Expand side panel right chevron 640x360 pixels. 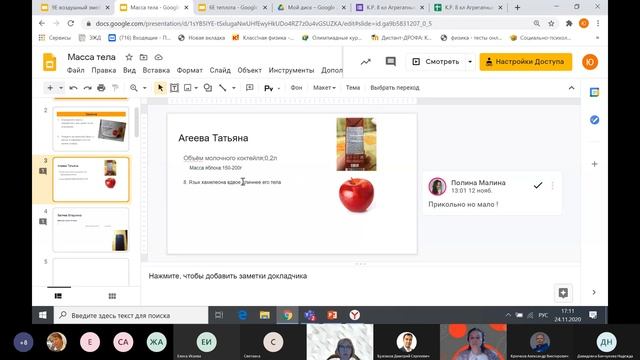point(594,292)
